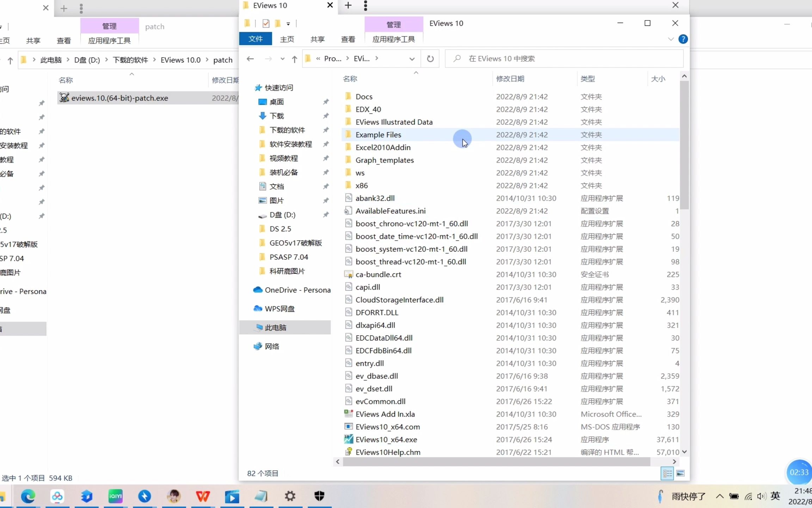
Task: Open PSASP 7.04 folder in navigation pane
Action: click(x=289, y=257)
